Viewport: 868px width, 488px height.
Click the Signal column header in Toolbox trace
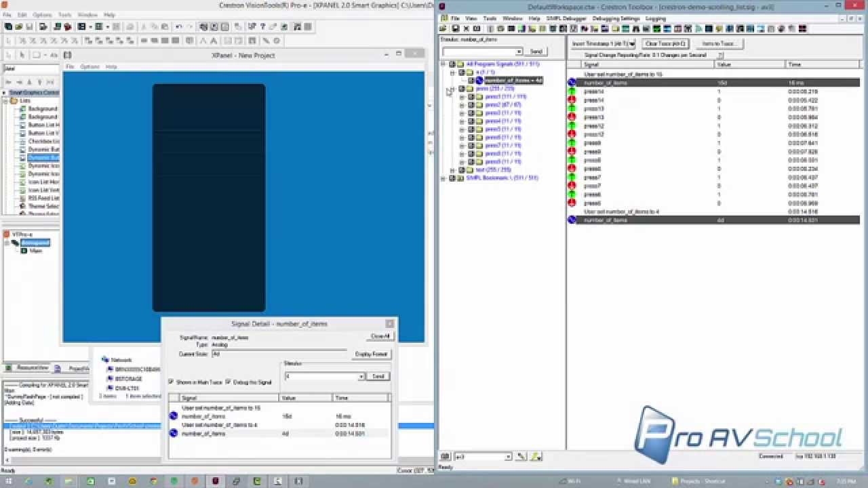click(648, 64)
